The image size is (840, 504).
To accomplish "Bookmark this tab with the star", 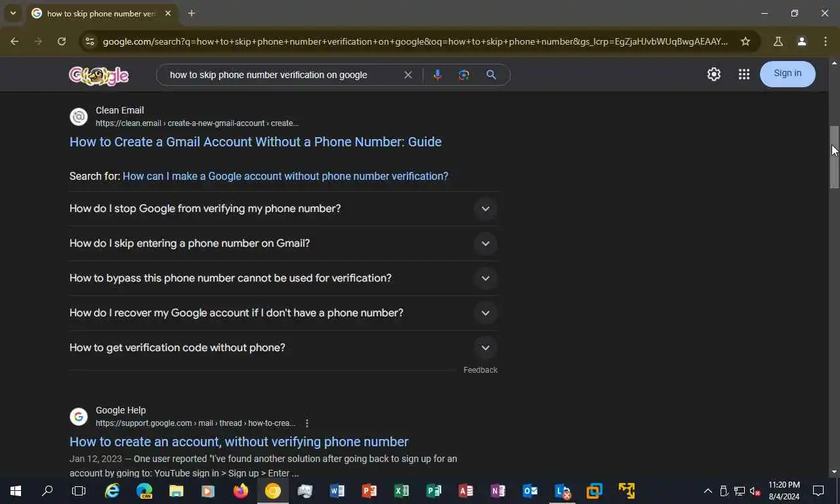I will pyautogui.click(x=745, y=41).
